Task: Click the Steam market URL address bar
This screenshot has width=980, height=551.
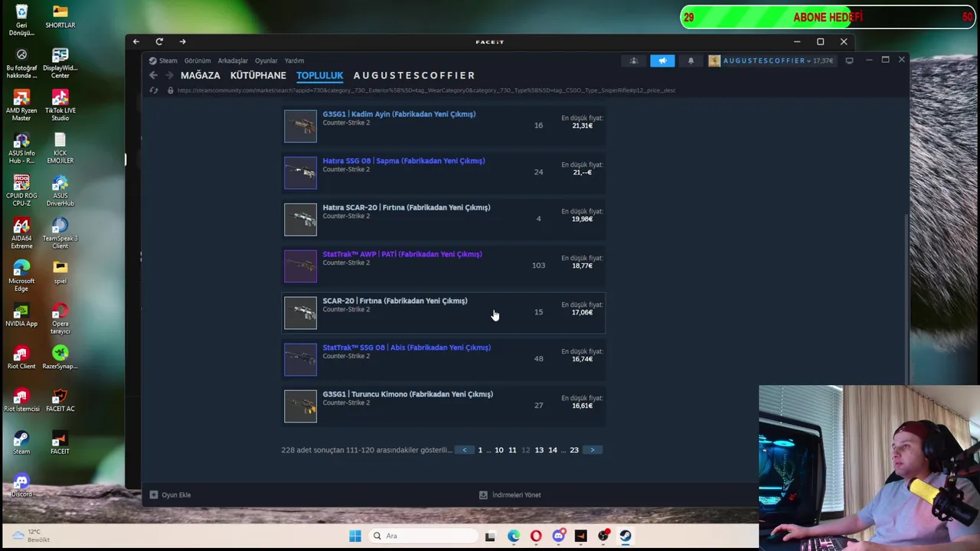Action: (x=426, y=90)
